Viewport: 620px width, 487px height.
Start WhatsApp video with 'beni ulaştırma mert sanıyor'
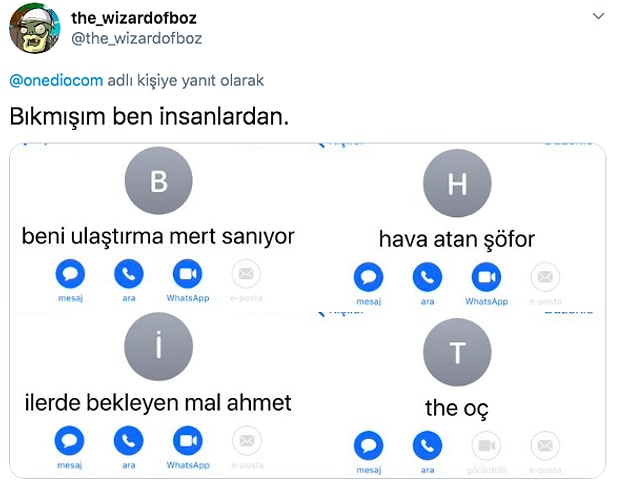pos(187,274)
